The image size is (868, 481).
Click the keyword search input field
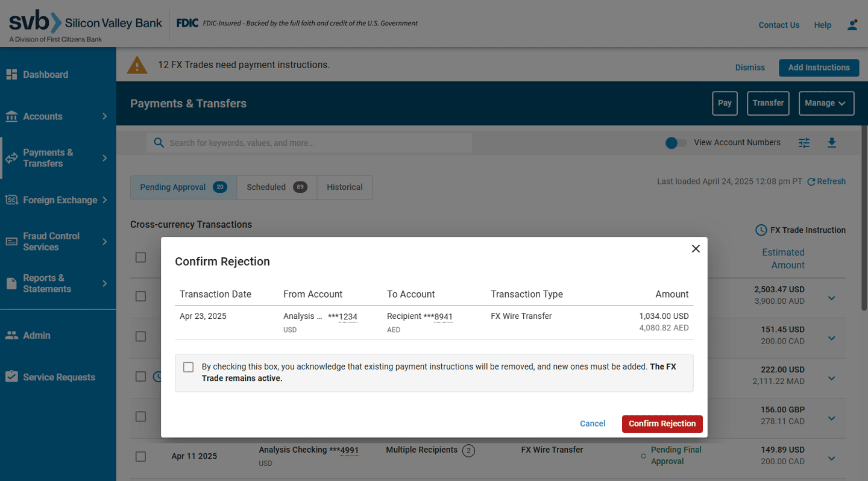click(x=309, y=142)
